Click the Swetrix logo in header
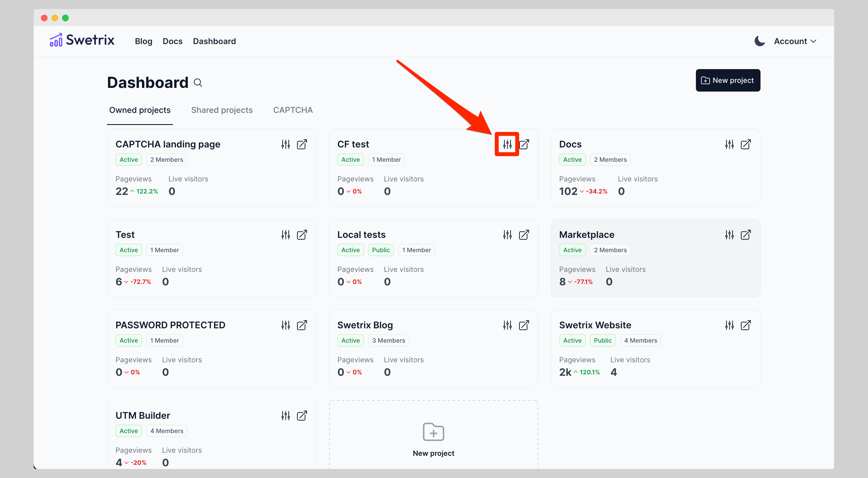The width and height of the screenshot is (868, 478). (x=82, y=40)
